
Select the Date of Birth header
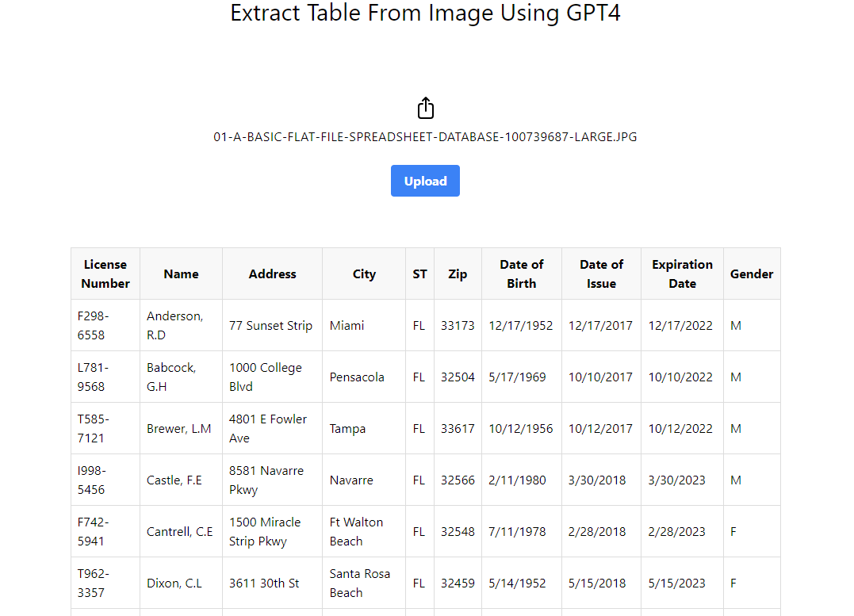click(521, 274)
